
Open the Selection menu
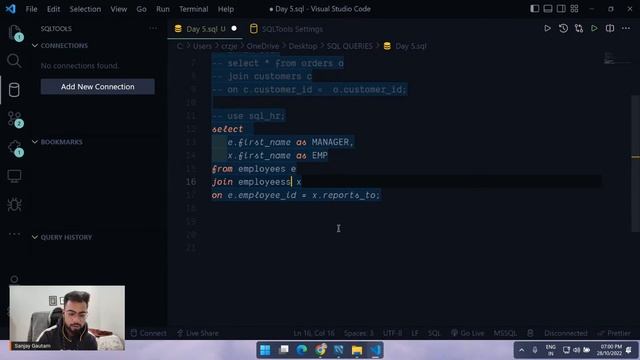[x=85, y=9]
